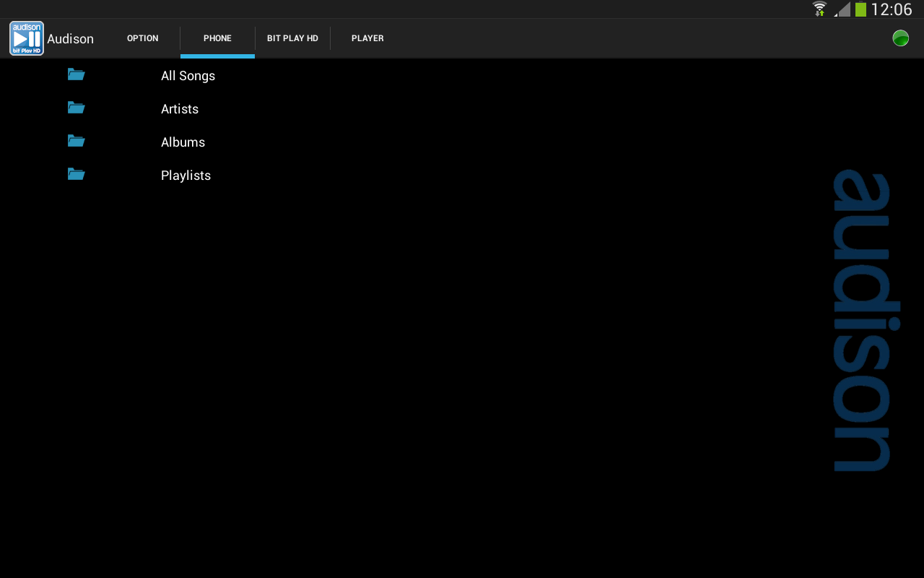Image resolution: width=924 pixels, height=578 pixels.
Task: Click the folder icon beside All Songs
Action: tap(76, 74)
